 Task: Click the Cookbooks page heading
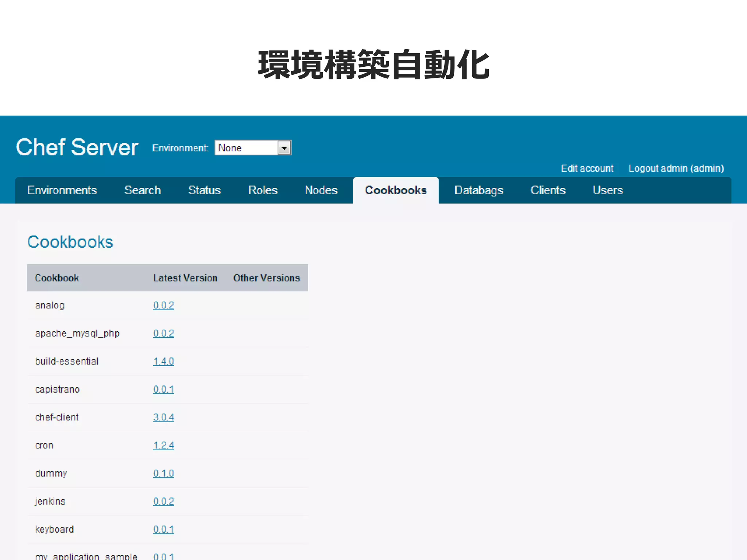[x=70, y=242]
